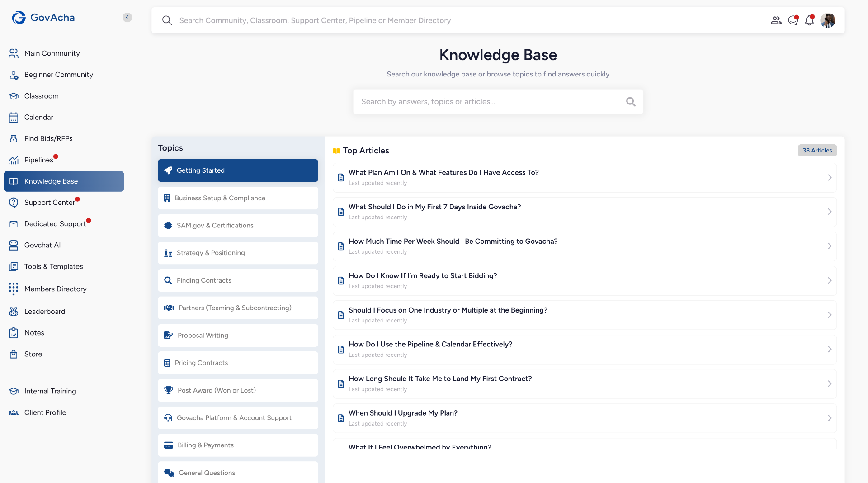Select Business Setup & Compliance topic

coord(238,198)
